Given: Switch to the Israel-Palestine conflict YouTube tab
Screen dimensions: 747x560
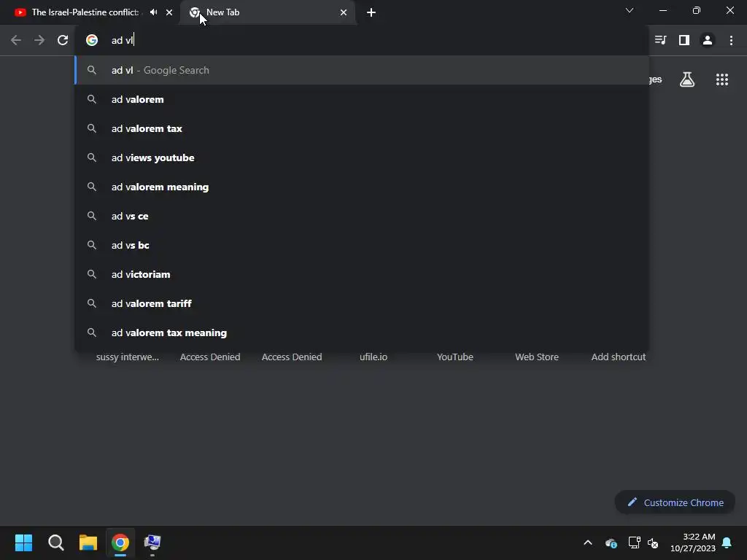Looking at the screenshot, I should pyautogui.click(x=85, y=12).
